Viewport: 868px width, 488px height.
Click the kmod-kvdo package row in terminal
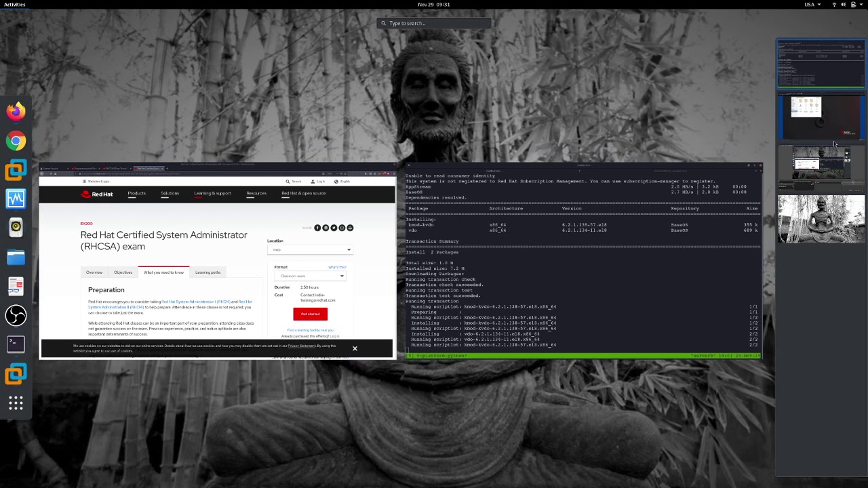pyautogui.click(x=583, y=224)
